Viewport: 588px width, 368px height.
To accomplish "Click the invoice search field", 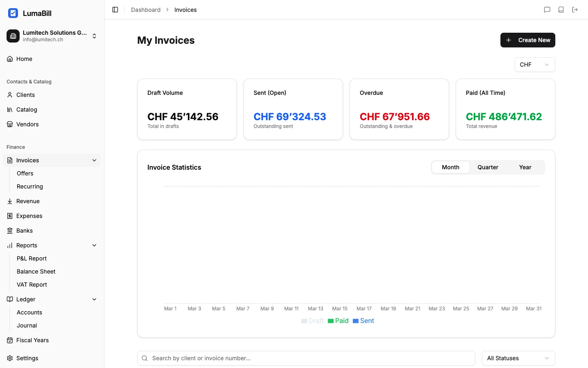I will 306,358.
